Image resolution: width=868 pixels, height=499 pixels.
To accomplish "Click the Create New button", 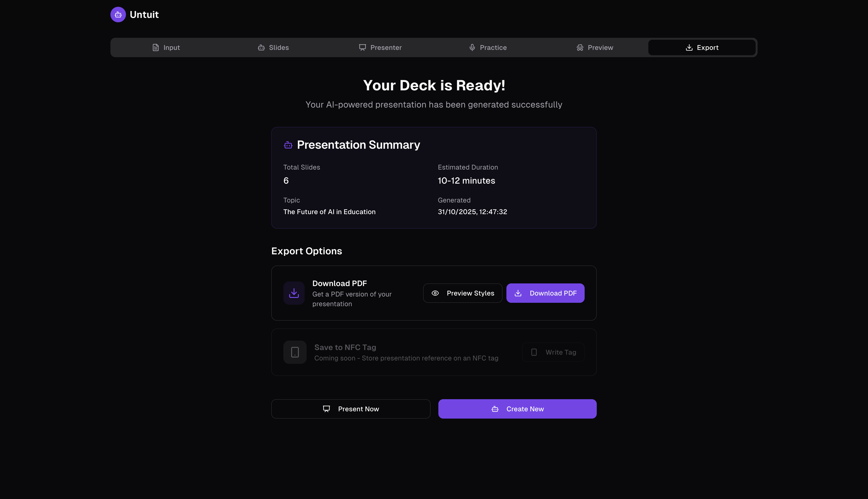I will click(x=517, y=409).
